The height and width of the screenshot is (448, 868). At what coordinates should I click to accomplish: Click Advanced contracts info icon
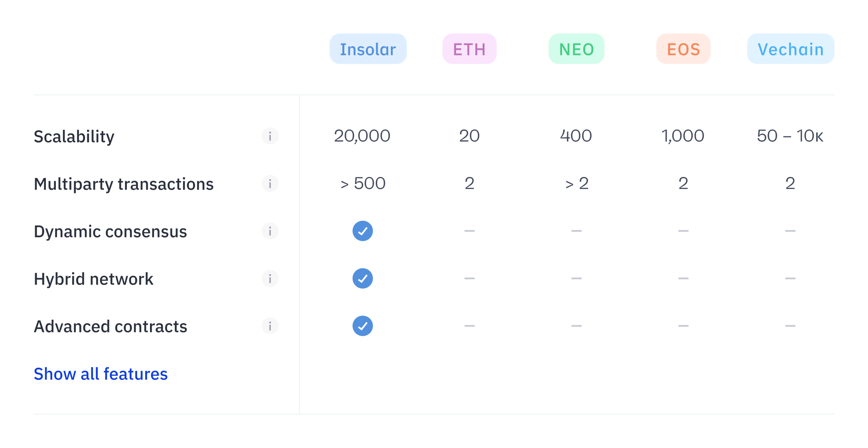270,326
